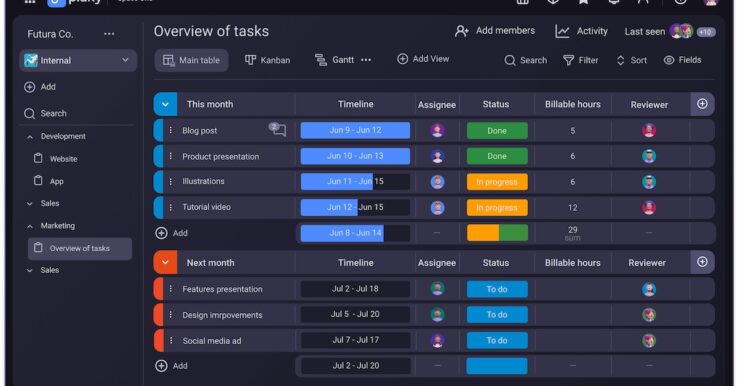Open the Sort tool
The height and width of the screenshot is (386, 738).
point(632,60)
